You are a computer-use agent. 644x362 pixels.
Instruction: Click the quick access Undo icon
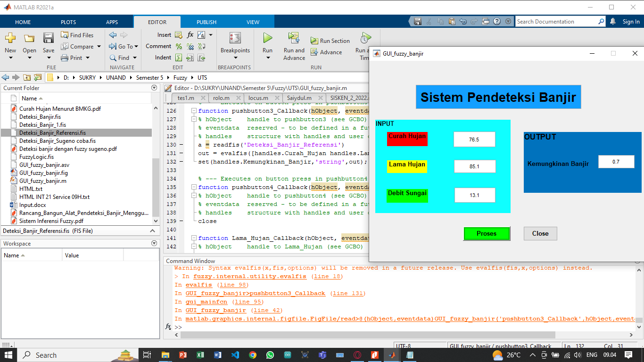(463, 22)
